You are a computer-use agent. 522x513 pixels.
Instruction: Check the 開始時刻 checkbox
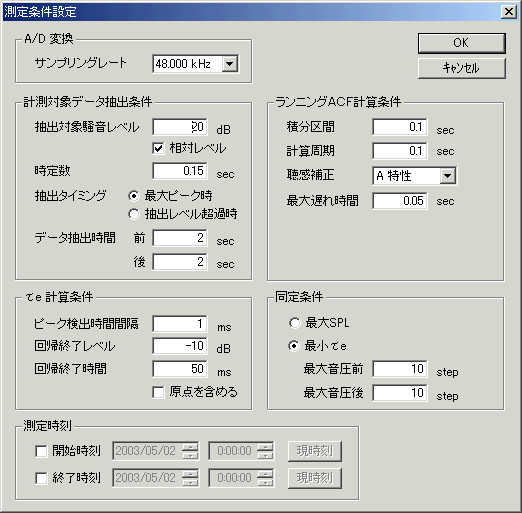(41, 451)
